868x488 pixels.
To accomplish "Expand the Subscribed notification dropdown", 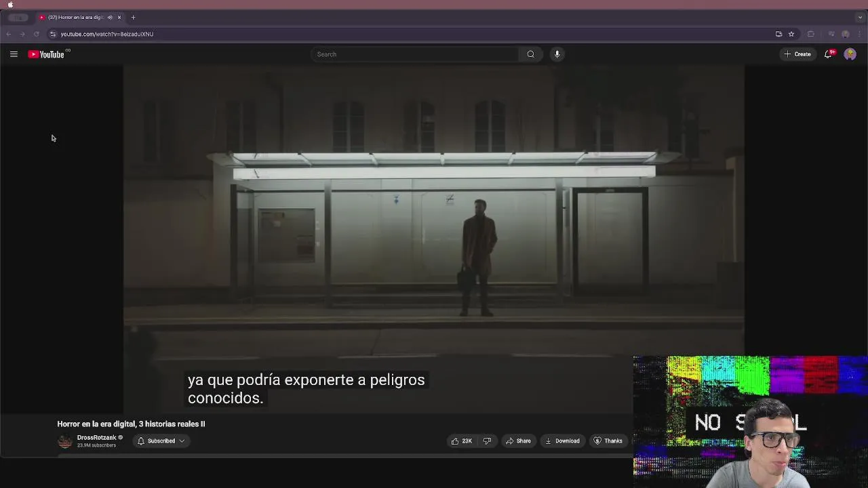I will [161, 441].
